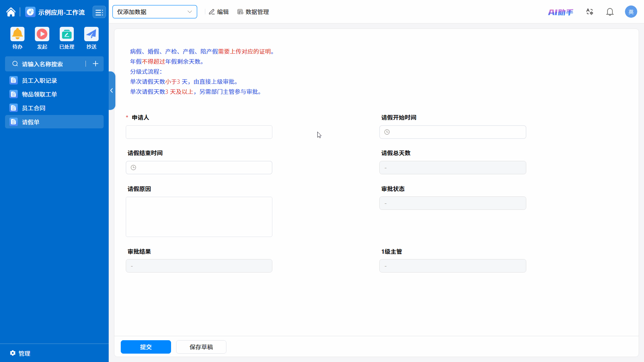
Task: Collapse the sidebar with the arrow handle
Action: pos(112,90)
